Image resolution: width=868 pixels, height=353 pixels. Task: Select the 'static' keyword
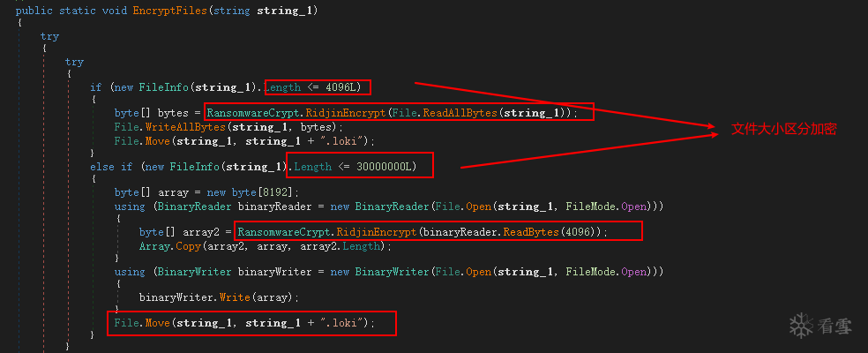tap(78, 11)
